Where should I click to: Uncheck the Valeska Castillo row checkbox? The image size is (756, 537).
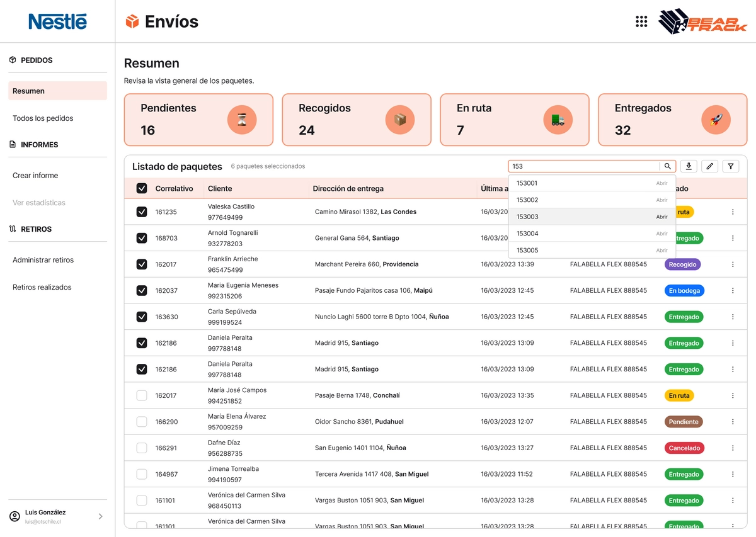pyautogui.click(x=142, y=212)
